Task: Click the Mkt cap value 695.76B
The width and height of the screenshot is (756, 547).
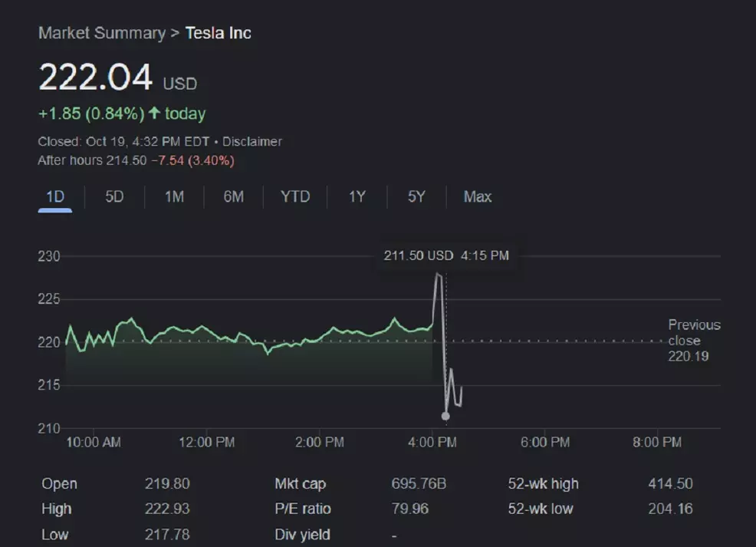Action: pos(418,483)
